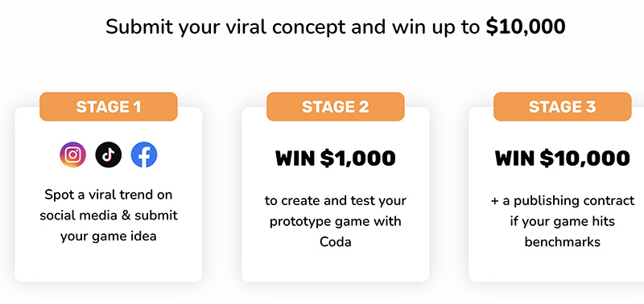Click the TikTok icon

[x=109, y=154]
